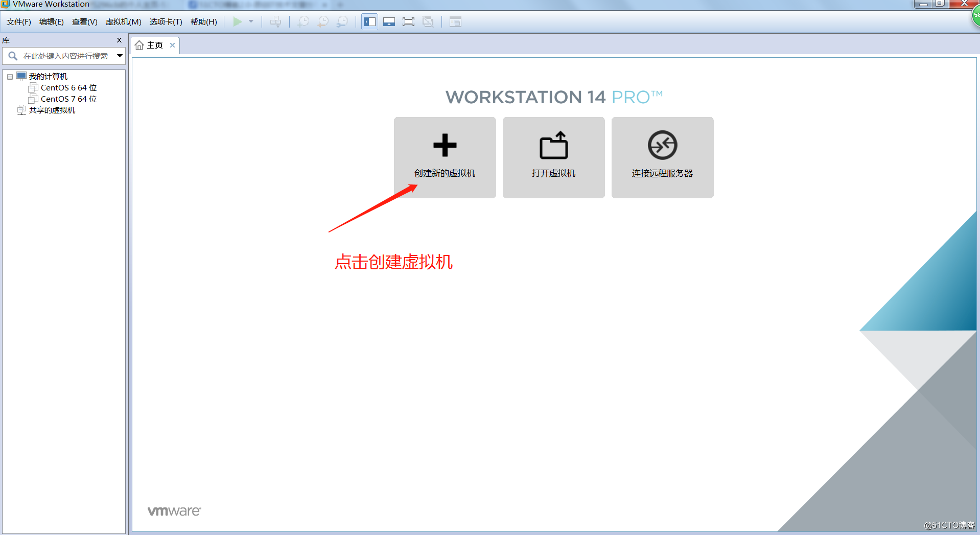This screenshot has height=535, width=980.
Task: Select the CentOS 6 64 位 virtual machine
Action: tap(68, 88)
